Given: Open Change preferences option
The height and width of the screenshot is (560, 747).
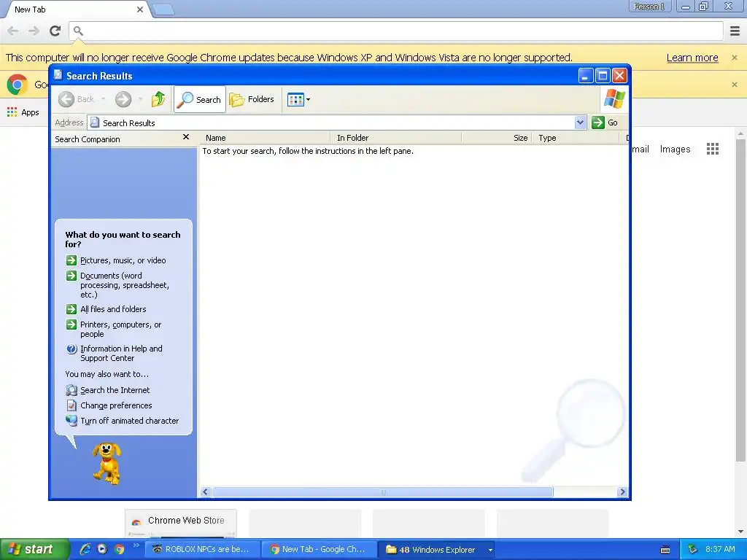Looking at the screenshot, I should (116, 405).
